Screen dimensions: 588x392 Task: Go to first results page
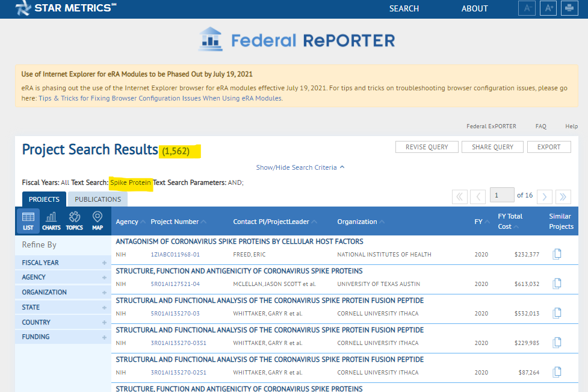tap(459, 196)
